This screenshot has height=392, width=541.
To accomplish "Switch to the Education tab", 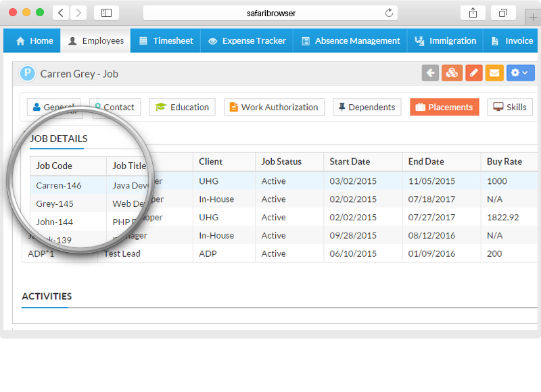I will click(182, 107).
